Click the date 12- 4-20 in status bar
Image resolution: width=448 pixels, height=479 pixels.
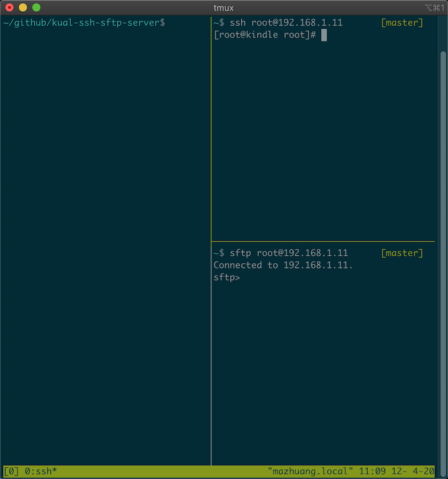point(413,471)
